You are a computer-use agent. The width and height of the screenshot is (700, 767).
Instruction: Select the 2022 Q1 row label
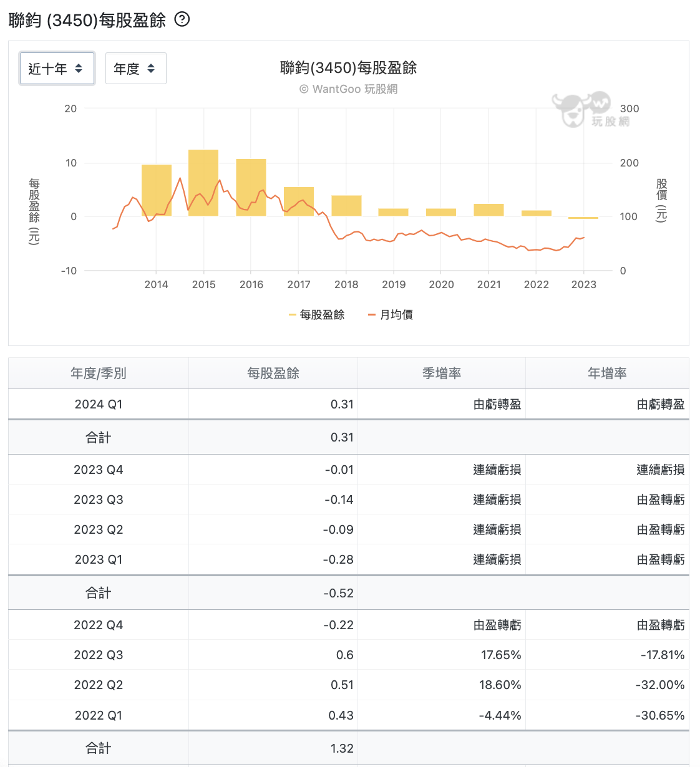(99, 715)
